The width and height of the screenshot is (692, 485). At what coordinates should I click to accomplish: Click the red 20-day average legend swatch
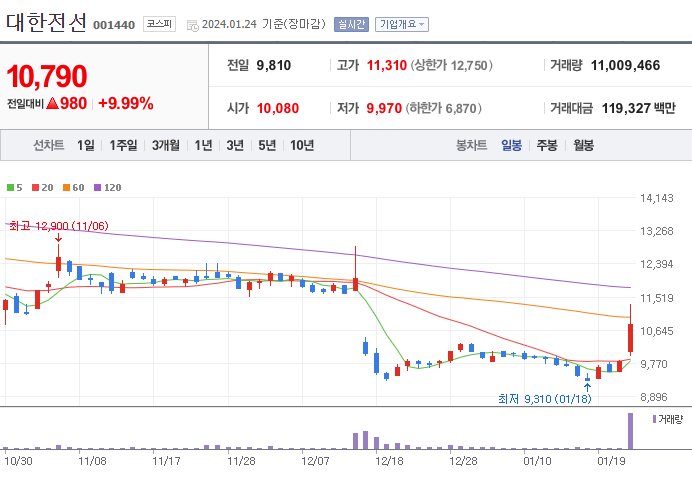coord(36,188)
